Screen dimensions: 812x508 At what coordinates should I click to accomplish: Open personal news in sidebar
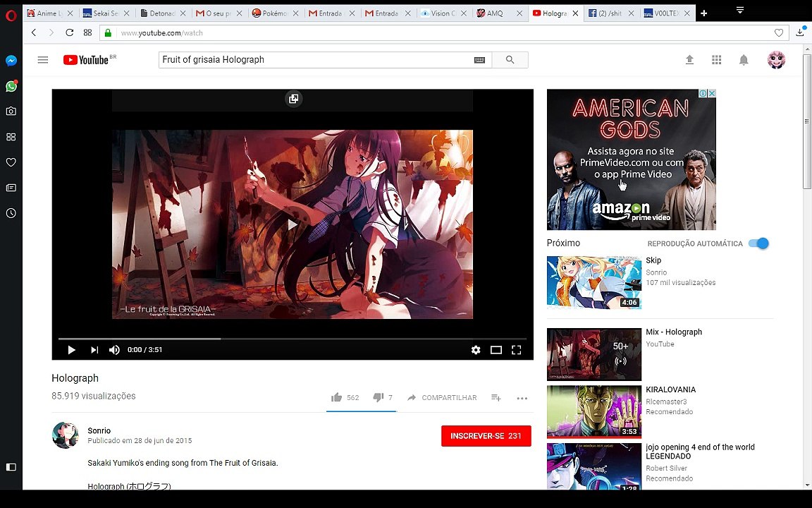tap(11, 188)
